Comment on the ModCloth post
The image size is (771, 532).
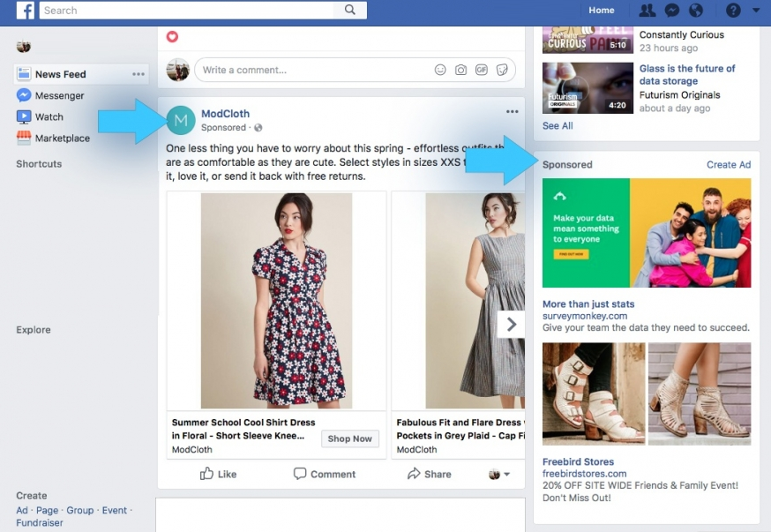325,474
